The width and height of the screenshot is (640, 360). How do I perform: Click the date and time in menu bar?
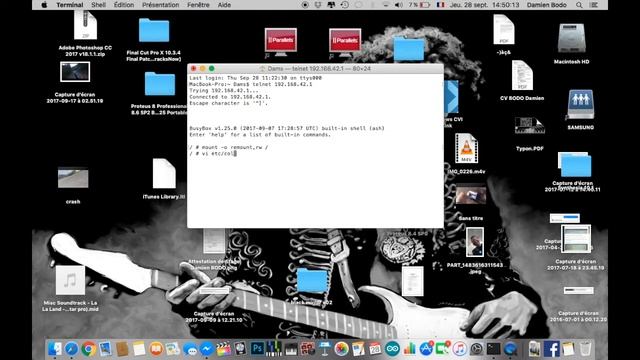point(484,5)
